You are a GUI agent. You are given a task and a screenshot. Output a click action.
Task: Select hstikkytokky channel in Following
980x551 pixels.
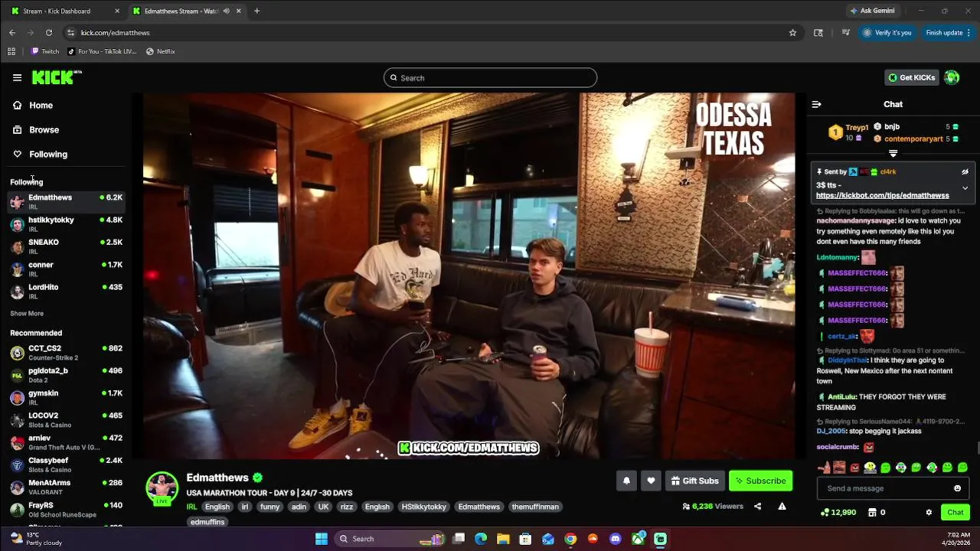pyautogui.click(x=67, y=223)
